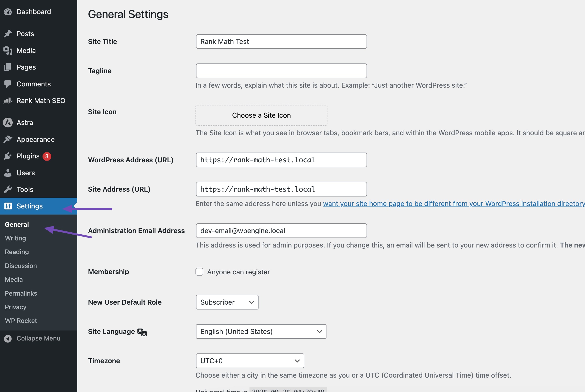The width and height of the screenshot is (585, 392).
Task: Click the Dashboard gauge icon
Action: [x=8, y=12]
